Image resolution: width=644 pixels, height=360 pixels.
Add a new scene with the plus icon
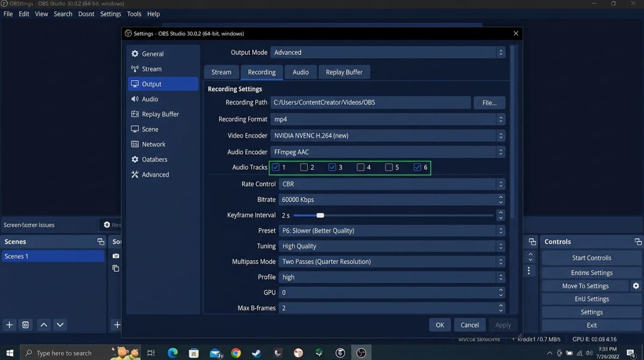coord(9,325)
